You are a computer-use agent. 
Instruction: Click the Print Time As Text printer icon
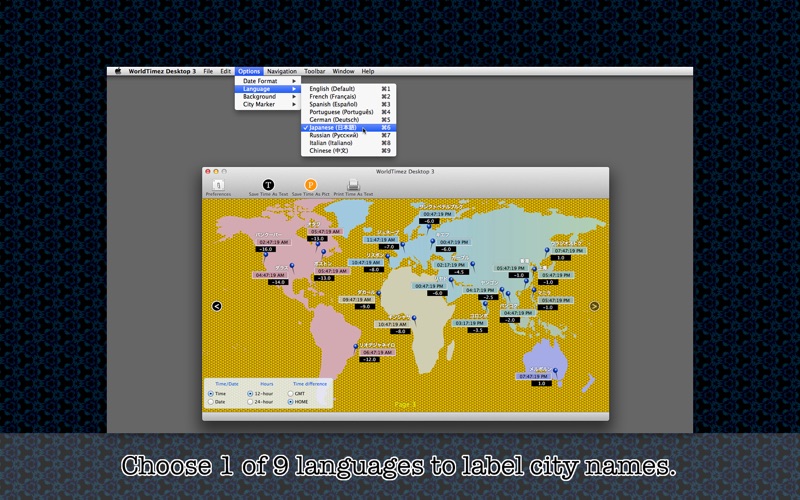click(353, 185)
